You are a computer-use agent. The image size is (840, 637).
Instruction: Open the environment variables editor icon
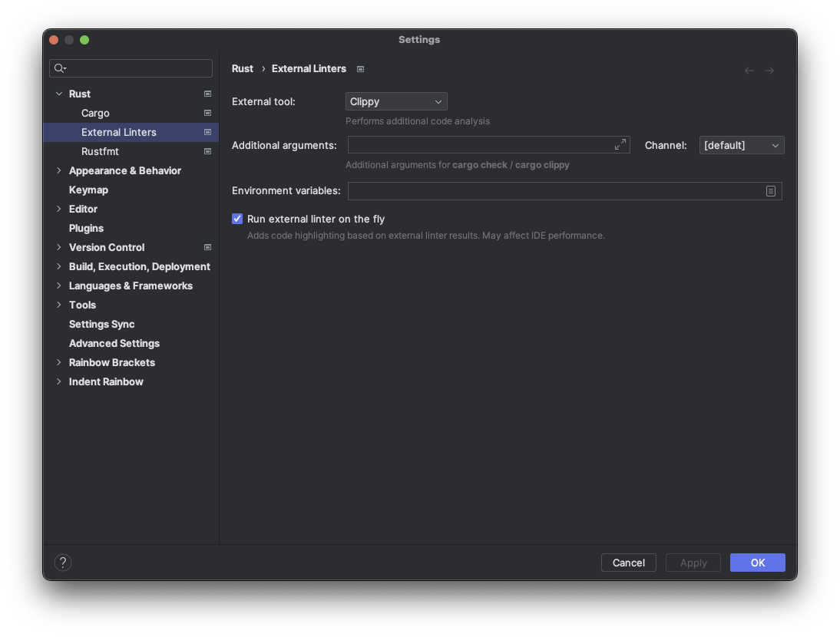point(771,191)
